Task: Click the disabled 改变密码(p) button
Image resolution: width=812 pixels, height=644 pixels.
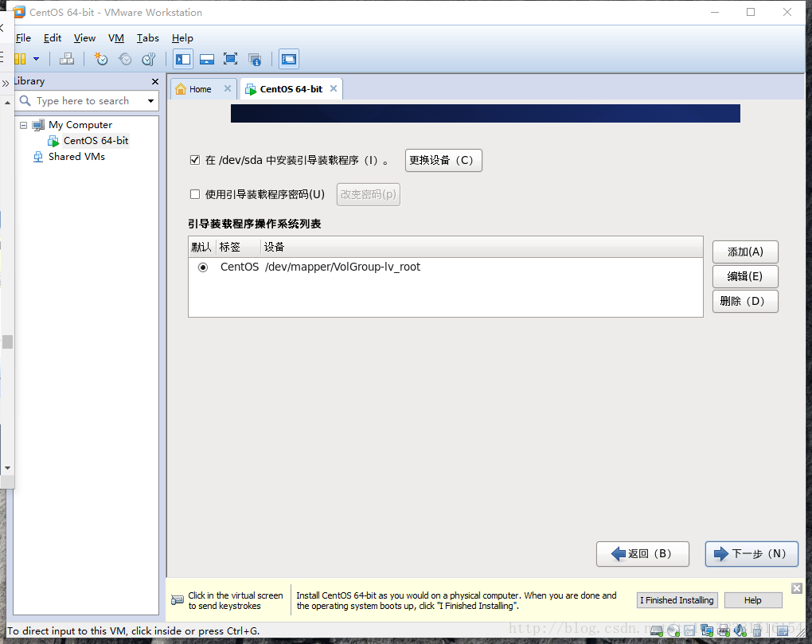Action: pos(369,194)
